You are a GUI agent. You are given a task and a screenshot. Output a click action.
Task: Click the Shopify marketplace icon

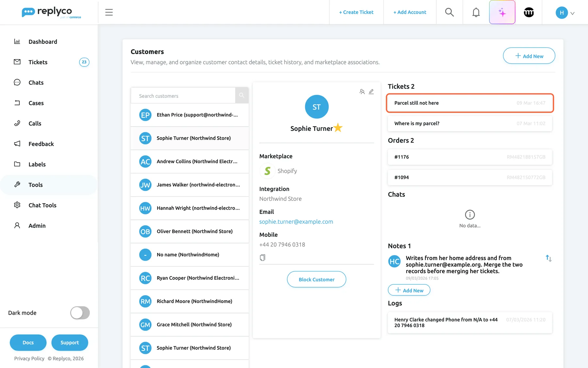click(267, 171)
